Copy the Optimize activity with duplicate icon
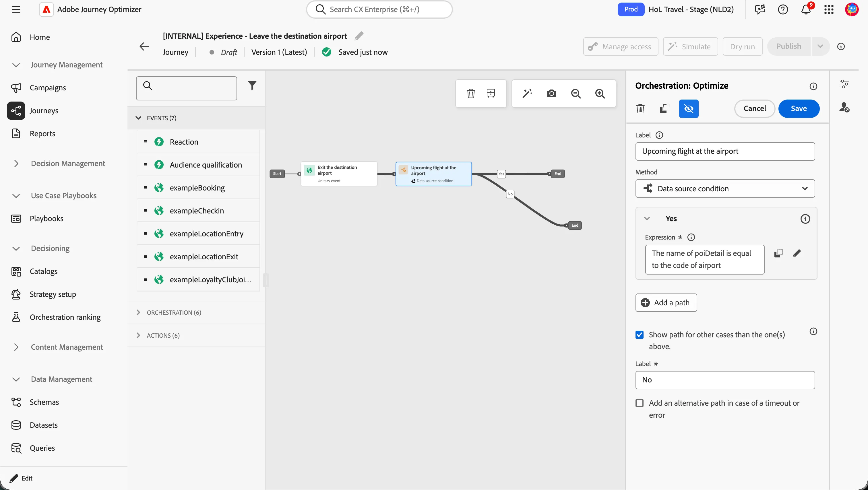 (664, 108)
